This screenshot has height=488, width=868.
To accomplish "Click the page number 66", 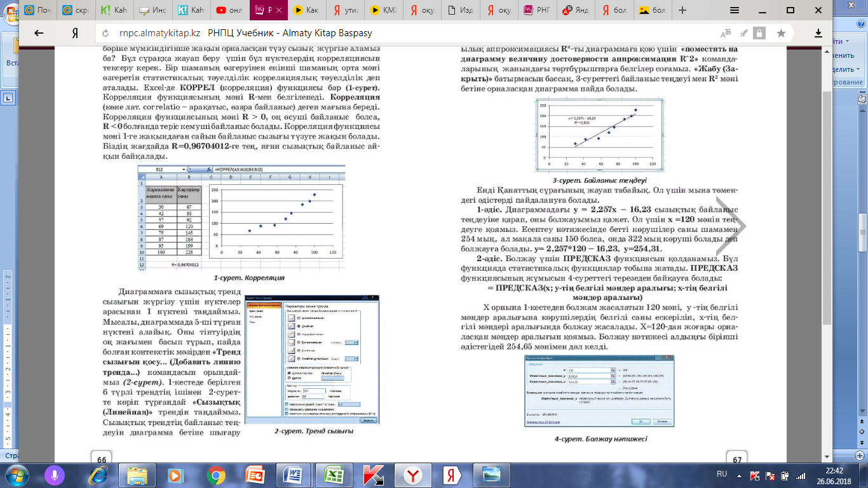I will tap(101, 459).
